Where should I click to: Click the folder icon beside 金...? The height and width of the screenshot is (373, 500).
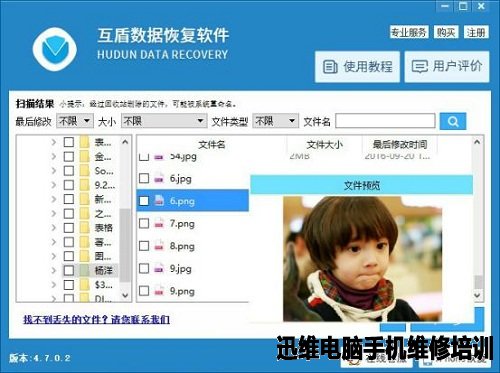pos(85,156)
